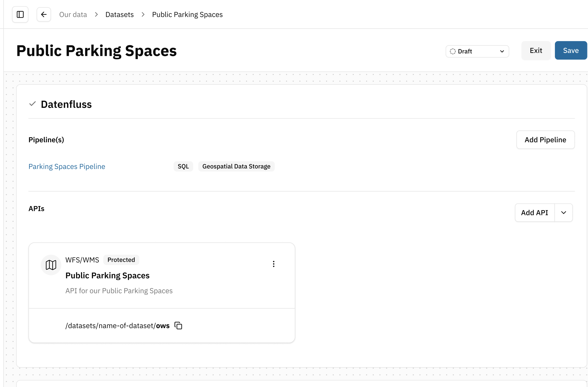This screenshot has width=588, height=387.
Task: Open the Draft status dropdown
Action: (x=477, y=51)
